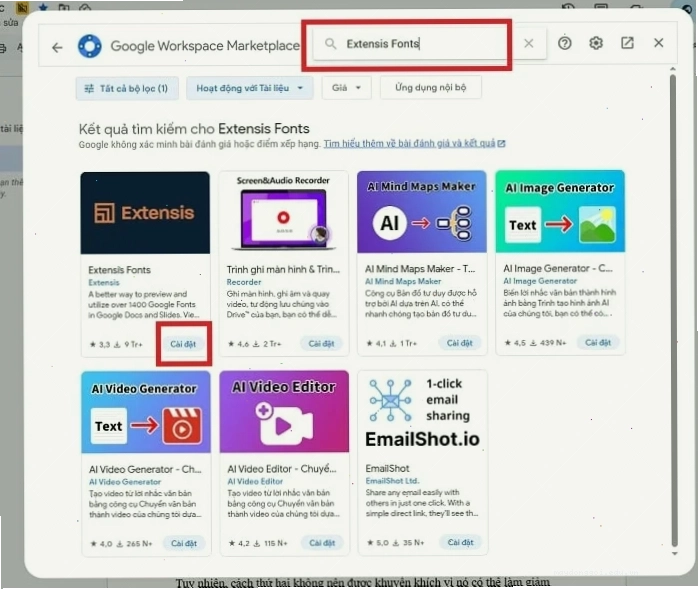The image size is (698, 589).
Task: Open the Marketplace settings gear
Action: (596, 43)
